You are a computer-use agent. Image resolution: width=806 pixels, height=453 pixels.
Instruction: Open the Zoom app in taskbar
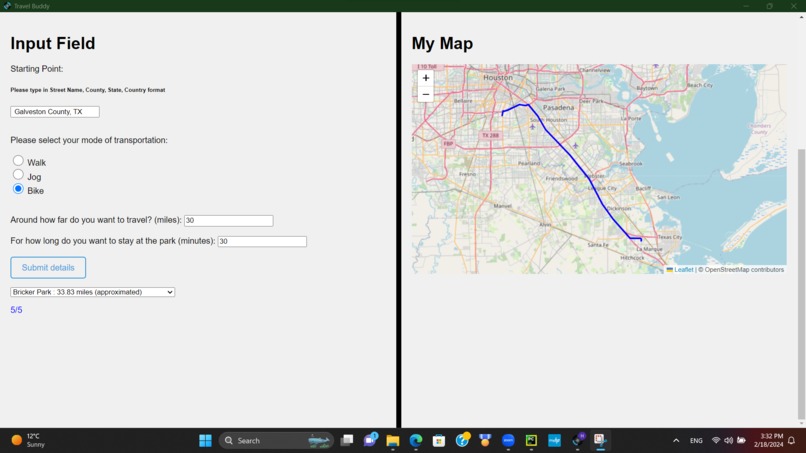[508, 441]
